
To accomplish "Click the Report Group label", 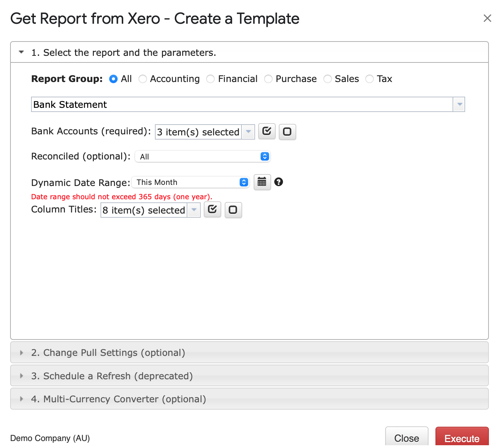I will click(67, 79).
